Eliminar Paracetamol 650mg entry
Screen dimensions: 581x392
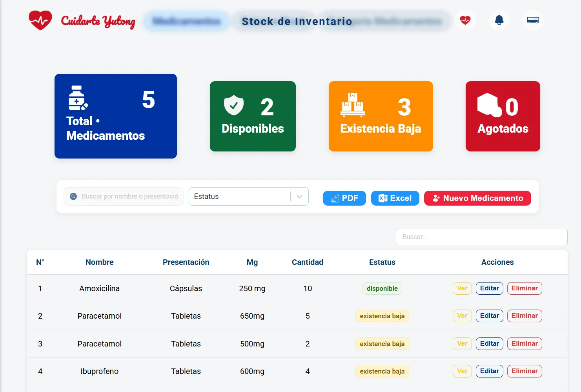525,316
